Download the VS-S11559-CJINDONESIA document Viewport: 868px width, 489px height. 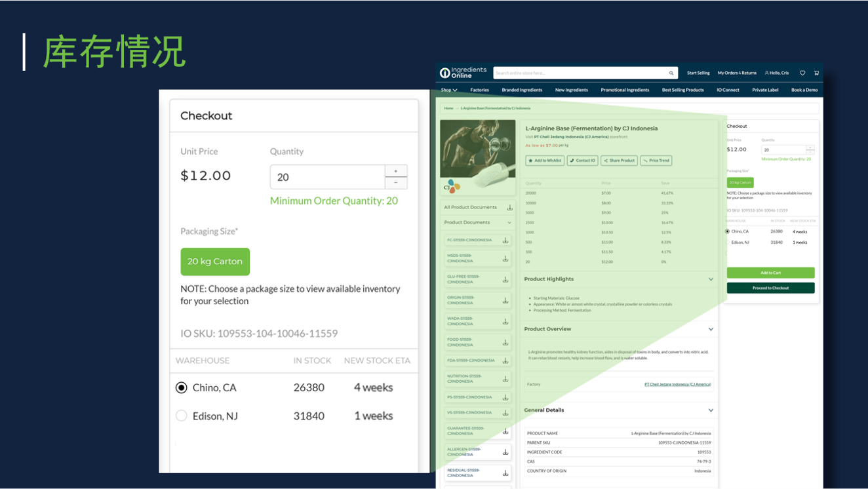(x=505, y=413)
